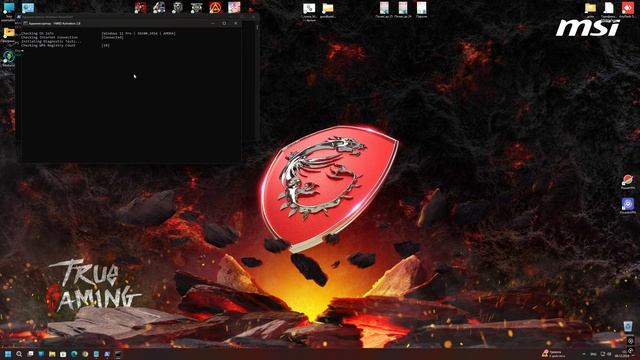Open the orange circle triangle game shortcut

click(x=215, y=7)
